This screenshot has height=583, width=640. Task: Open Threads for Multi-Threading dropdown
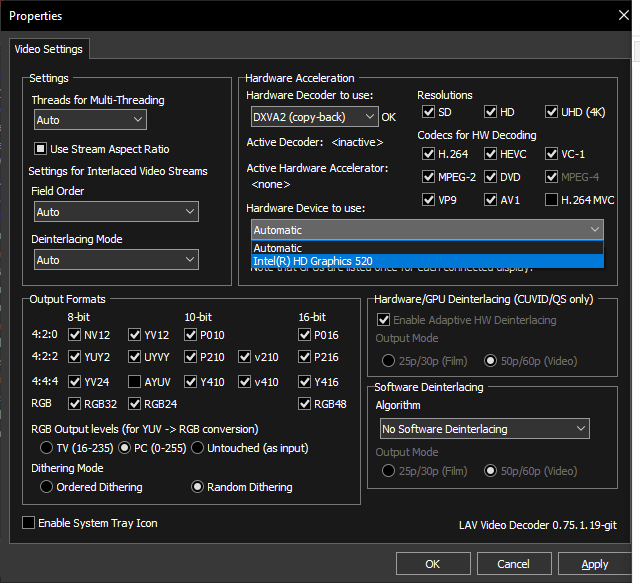coord(90,120)
